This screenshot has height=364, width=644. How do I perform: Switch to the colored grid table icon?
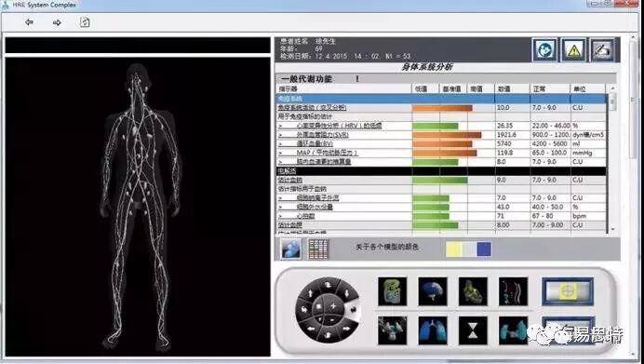tap(318, 249)
